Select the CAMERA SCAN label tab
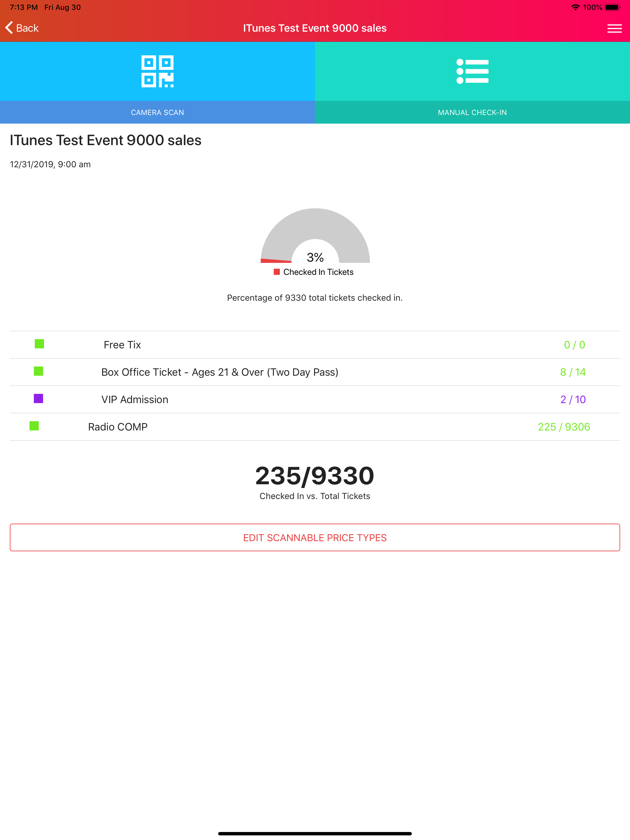 coord(157,113)
